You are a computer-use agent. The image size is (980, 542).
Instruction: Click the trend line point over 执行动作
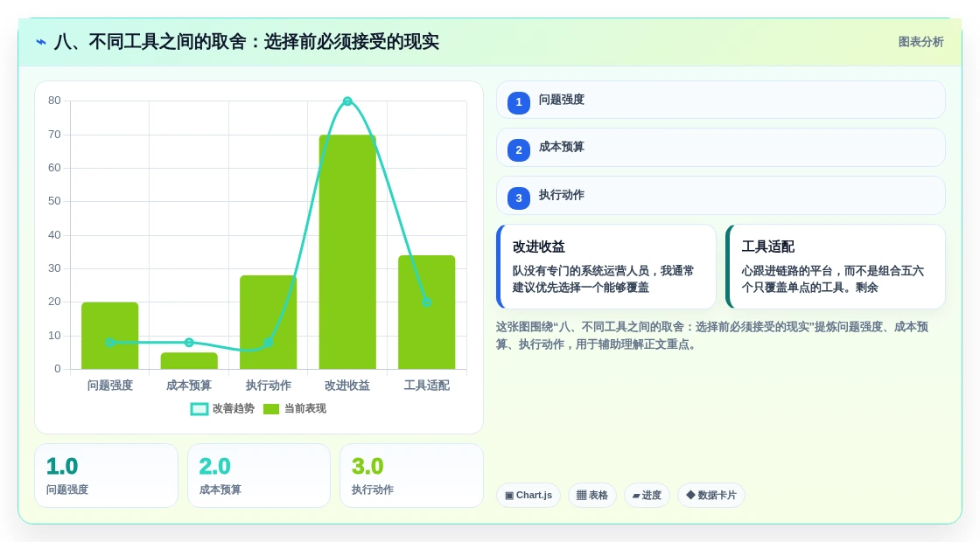268,342
